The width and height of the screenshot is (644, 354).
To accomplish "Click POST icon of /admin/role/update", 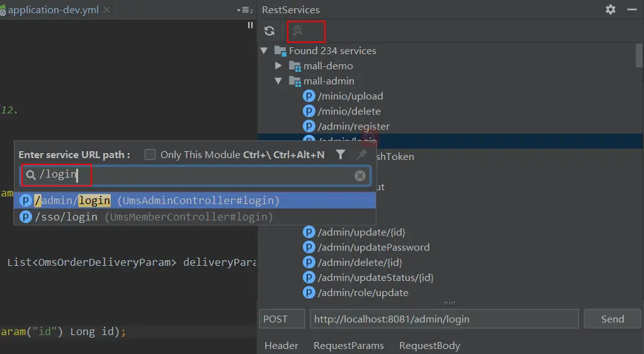I will coord(309,293).
